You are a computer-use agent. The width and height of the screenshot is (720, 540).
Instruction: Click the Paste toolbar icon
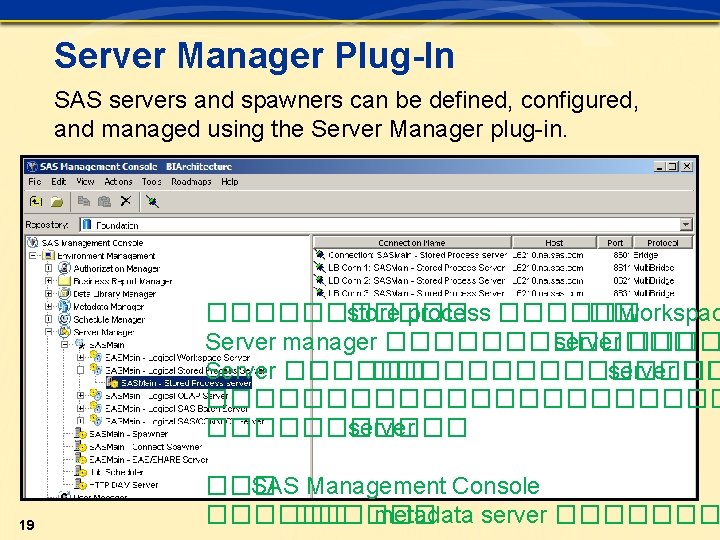pyautogui.click(x=105, y=201)
